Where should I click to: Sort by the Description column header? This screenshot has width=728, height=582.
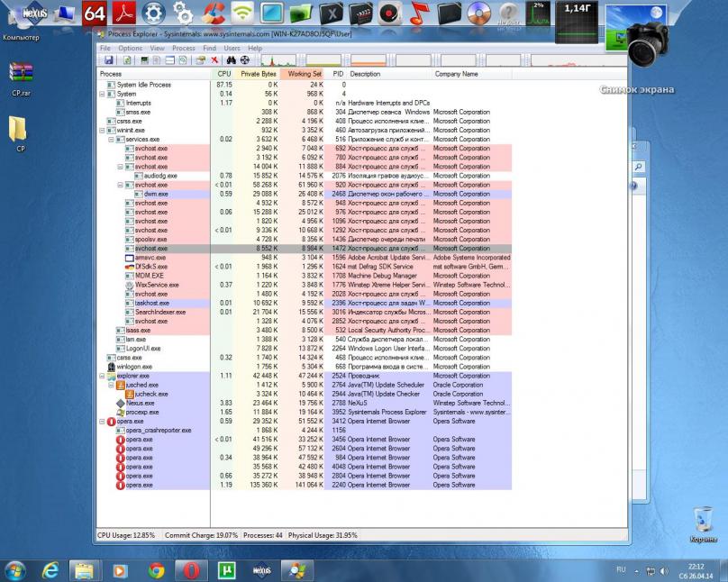[x=390, y=74]
